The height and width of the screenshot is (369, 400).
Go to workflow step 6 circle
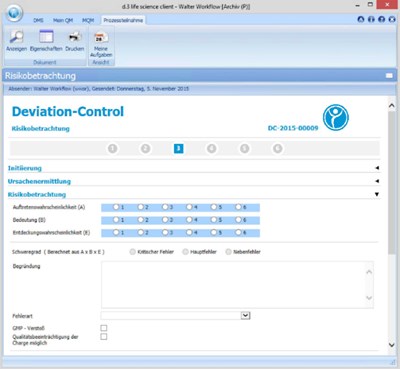click(x=278, y=148)
